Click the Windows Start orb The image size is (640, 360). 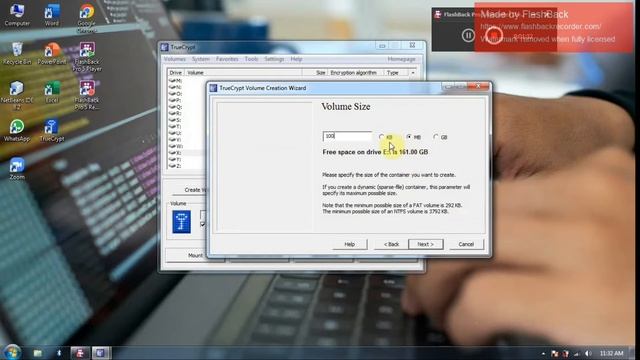coord(12,352)
